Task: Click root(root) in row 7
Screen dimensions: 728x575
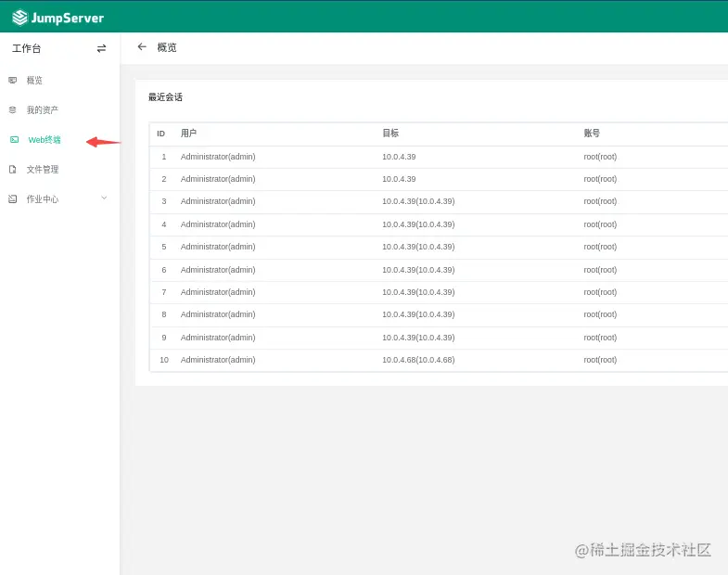Action: click(600, 292)
